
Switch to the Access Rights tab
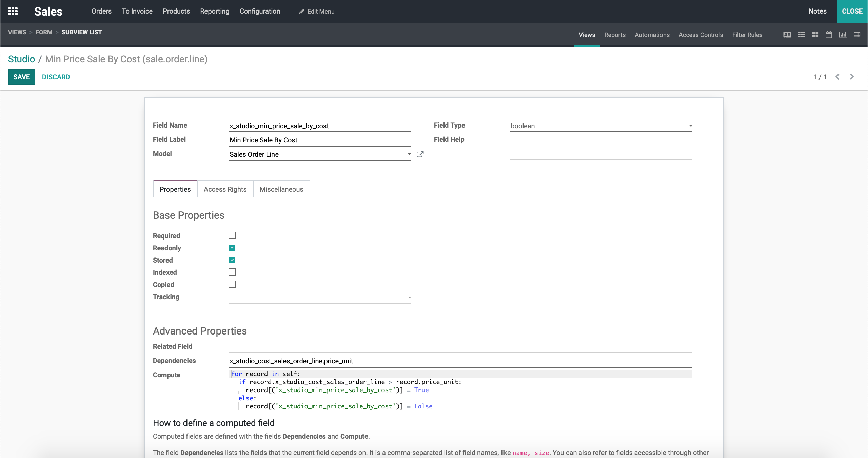click(x=225, y=189)
